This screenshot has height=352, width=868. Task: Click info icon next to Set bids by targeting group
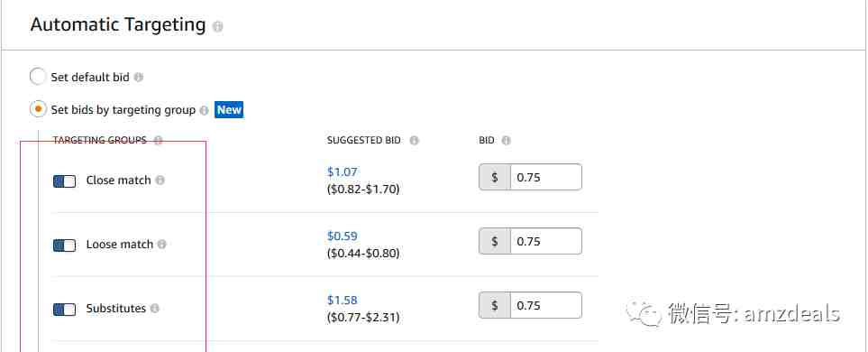coord(205,110)
